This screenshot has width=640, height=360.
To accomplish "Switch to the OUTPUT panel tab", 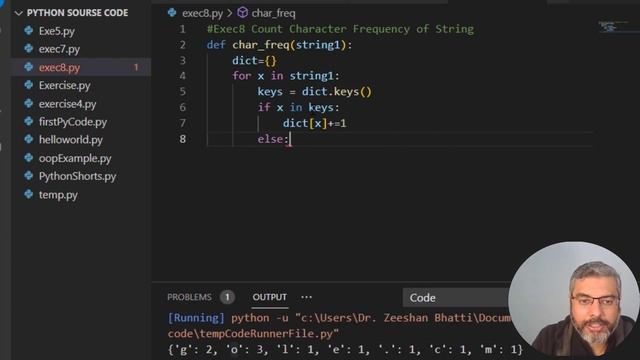I will click(x=269, y=297).
